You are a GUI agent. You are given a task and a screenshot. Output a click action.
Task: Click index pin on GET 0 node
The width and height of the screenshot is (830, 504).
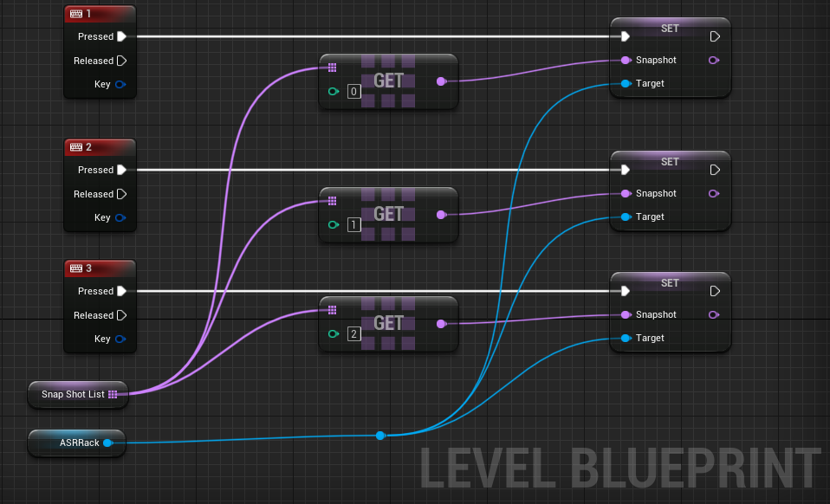tap(333, 92)
